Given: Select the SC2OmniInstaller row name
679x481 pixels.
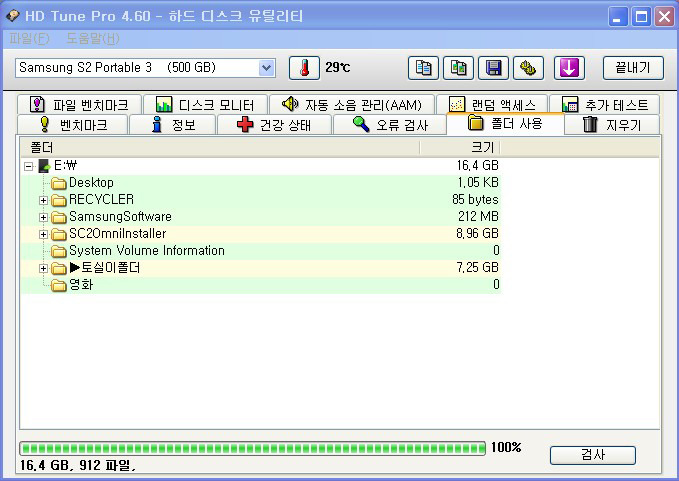Looking at the screenshot, I should (x=118, y=234).
